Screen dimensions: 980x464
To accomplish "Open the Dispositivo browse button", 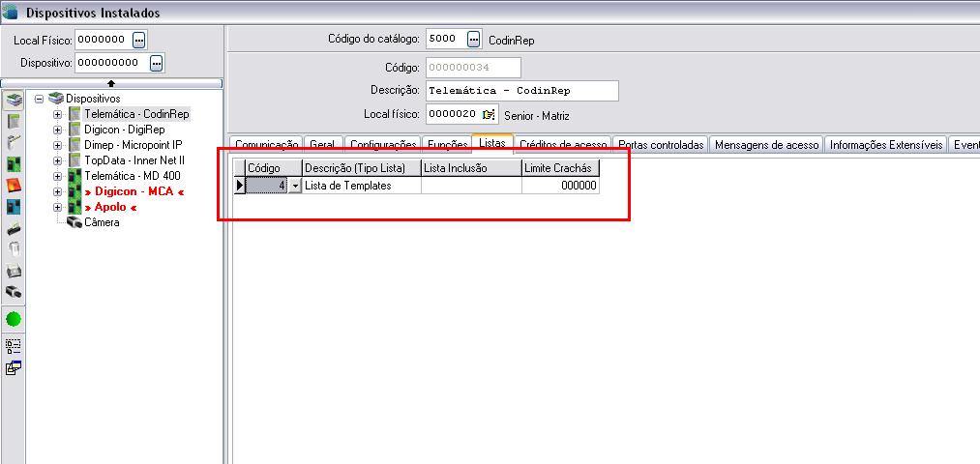I will click(x=157, y=63).
